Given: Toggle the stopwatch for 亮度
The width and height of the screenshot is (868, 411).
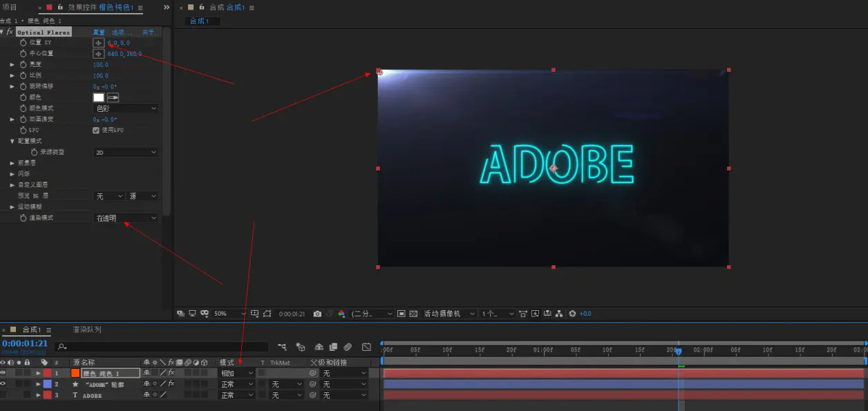Looking at the screenshot, I should (x=23, y=64).
